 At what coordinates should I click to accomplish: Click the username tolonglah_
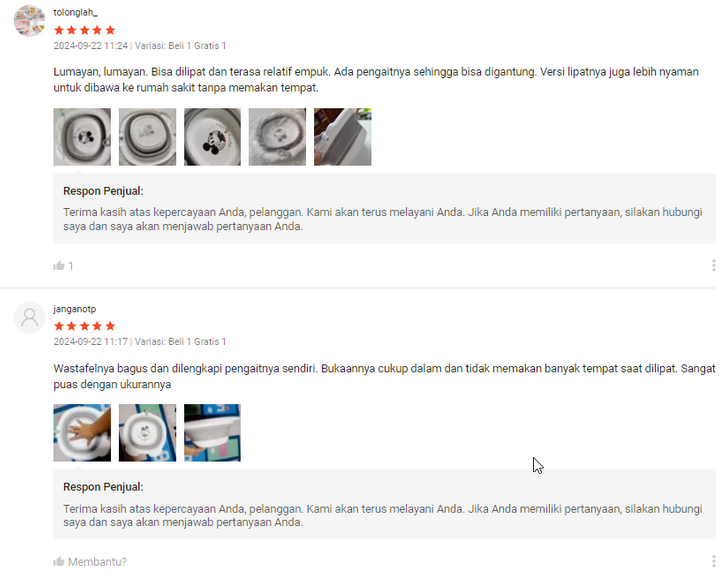coord(75,13)
